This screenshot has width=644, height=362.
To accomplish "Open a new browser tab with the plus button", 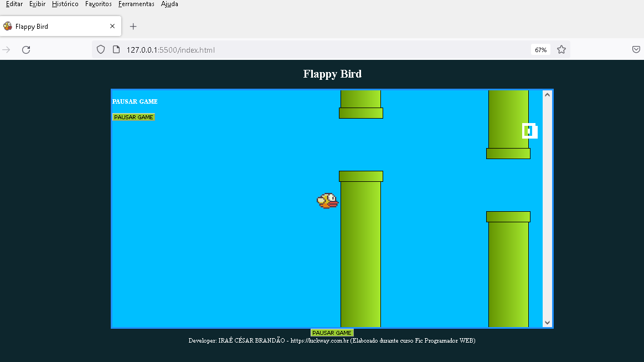I will [132, 26].
